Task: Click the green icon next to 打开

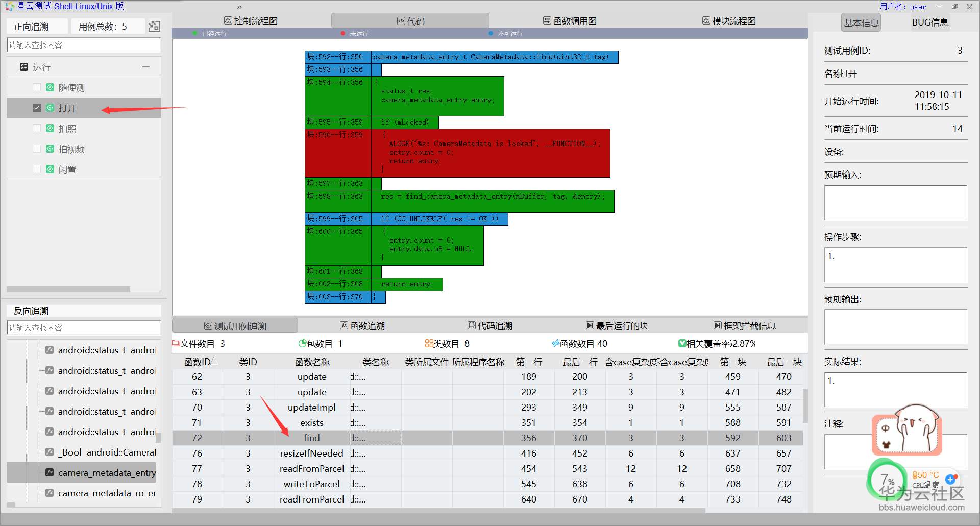Action: (50, 108)
